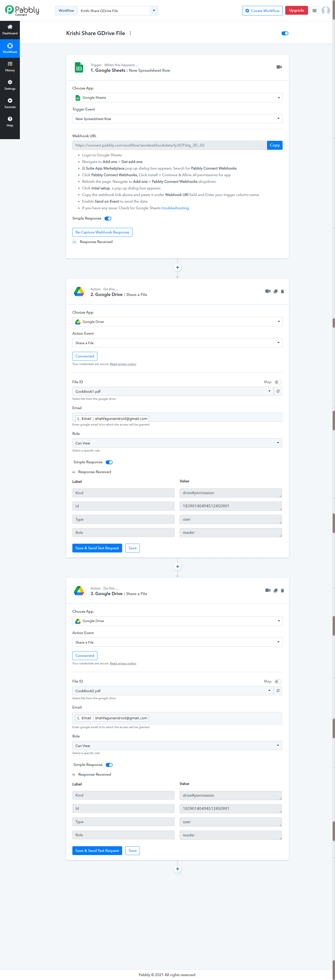
Task: Open step 3 Choose App Google Drive dropdown
Action: click(x=177, y=621)
